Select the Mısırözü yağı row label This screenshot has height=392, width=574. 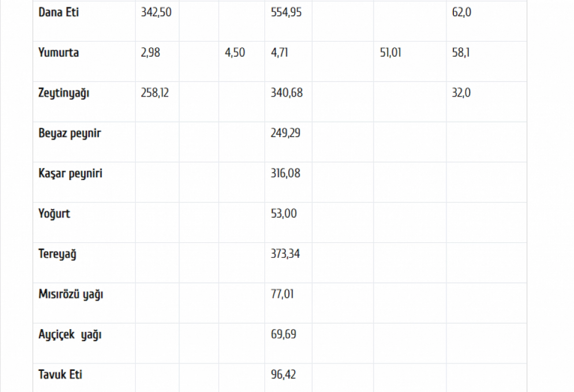pos(71,295)
